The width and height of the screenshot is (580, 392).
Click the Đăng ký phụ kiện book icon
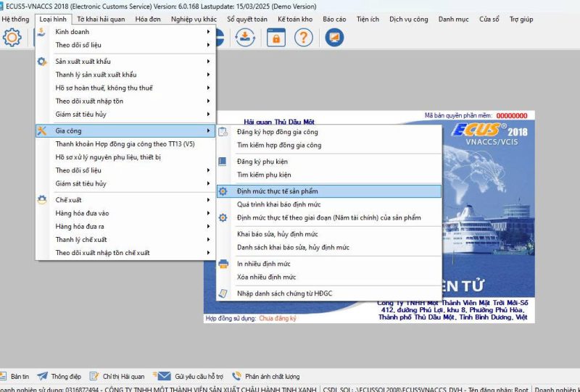(x=223, y=162)
